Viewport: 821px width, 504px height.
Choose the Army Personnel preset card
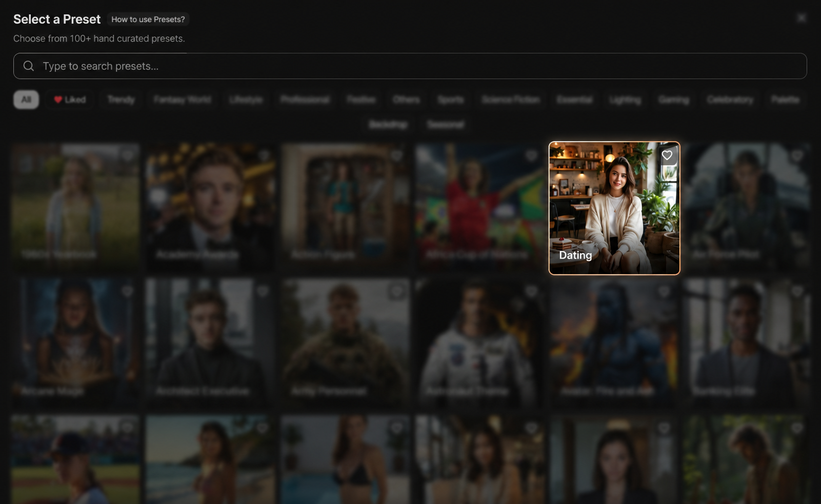point(346,344)
